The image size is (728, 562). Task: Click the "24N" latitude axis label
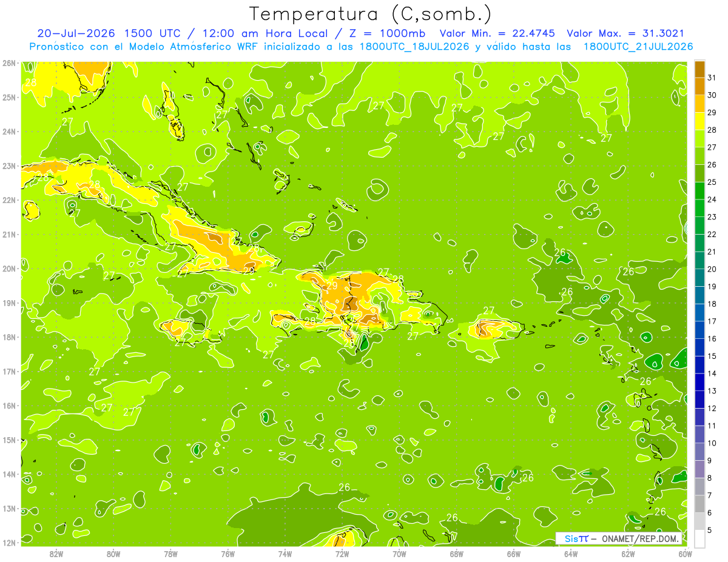click(x=8, y=131)
